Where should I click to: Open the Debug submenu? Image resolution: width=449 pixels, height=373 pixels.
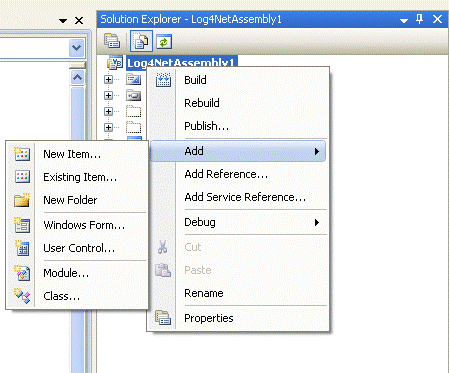pyautogui.click(x=238, y=222)
